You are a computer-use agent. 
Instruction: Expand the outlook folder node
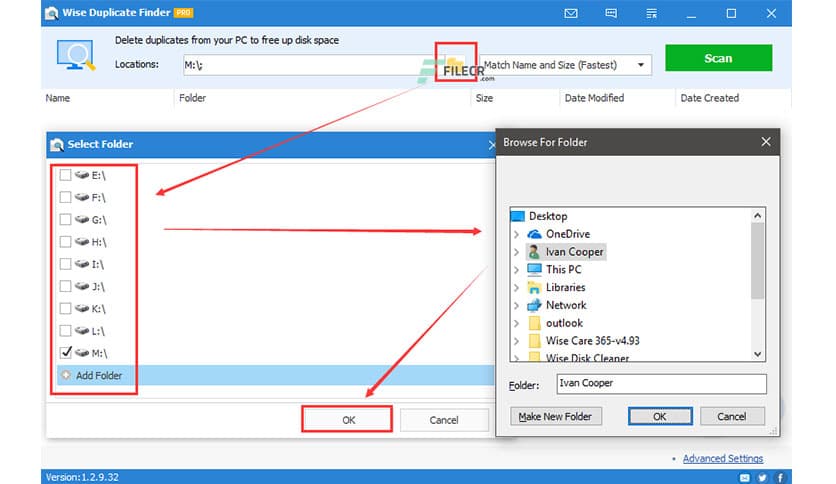point(516,323)
